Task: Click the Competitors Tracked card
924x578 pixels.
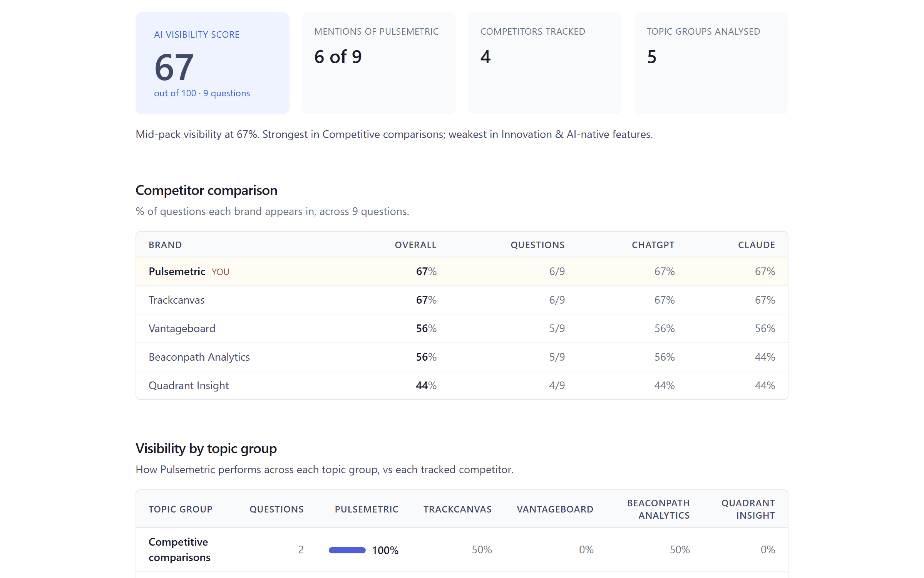Action: tap(545, 63)
